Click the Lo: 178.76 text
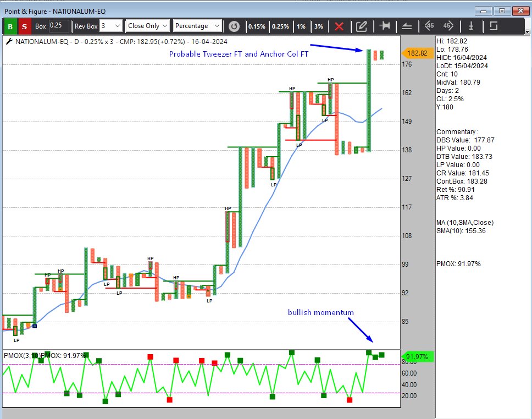 [x=452, y=49]
